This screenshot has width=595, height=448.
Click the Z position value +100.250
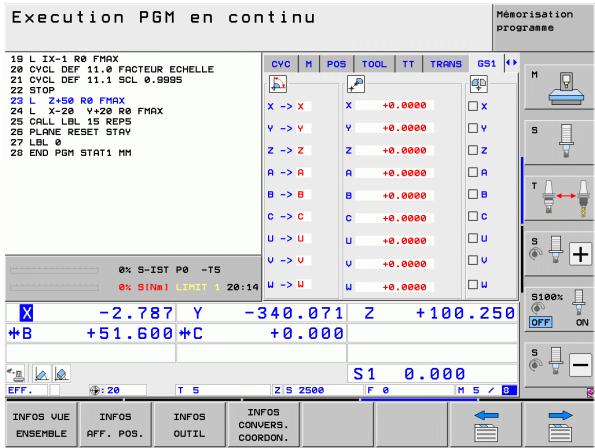point(465,313)
